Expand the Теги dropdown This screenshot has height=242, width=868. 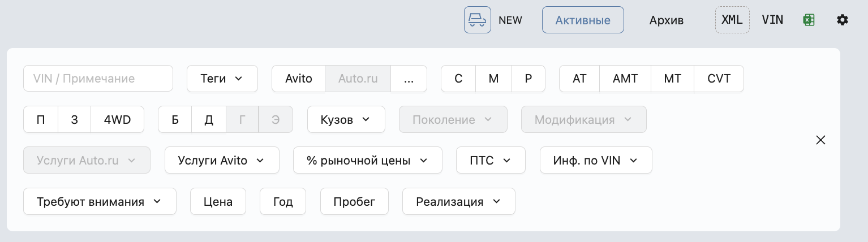click(222, 79)
